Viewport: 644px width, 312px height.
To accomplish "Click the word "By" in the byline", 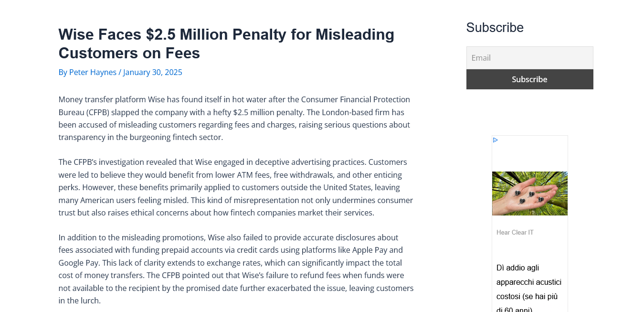I will point(63,72).
